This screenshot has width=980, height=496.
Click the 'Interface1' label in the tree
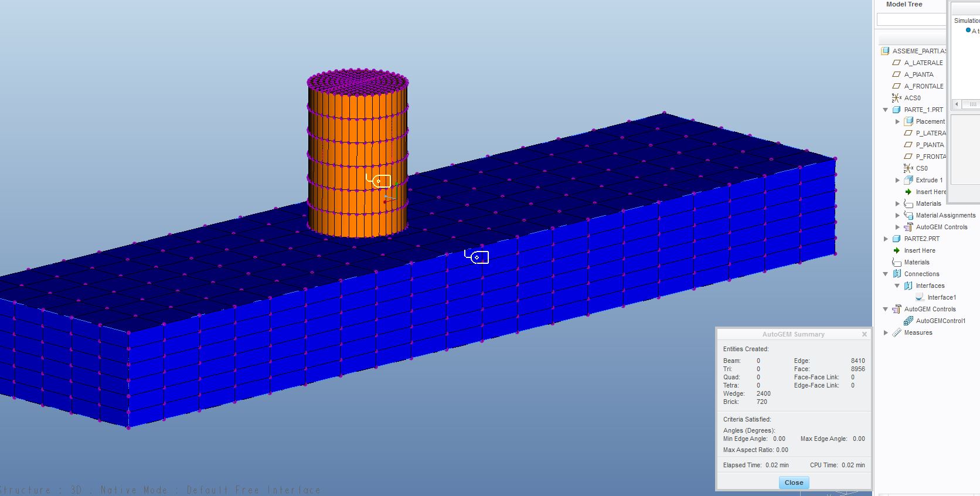click(941, 297)
